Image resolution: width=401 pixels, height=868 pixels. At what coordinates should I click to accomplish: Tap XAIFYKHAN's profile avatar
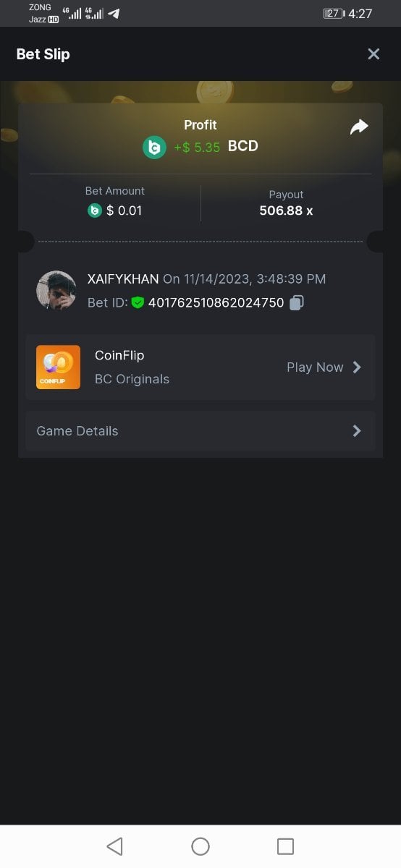(56, 291)
